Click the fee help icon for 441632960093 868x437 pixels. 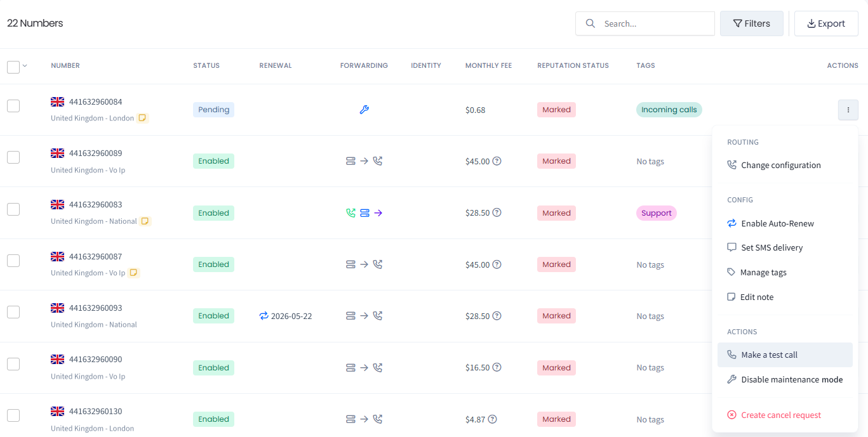coord(497,316)
